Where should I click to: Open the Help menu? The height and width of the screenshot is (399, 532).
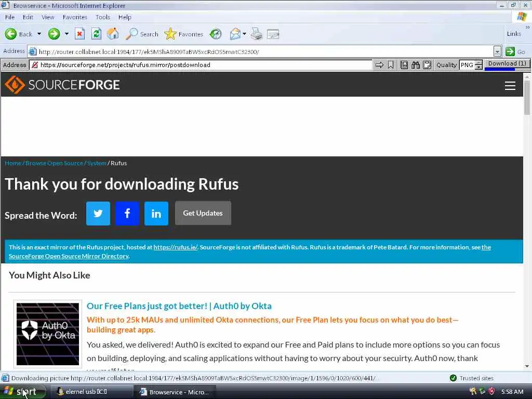(125, 17)
